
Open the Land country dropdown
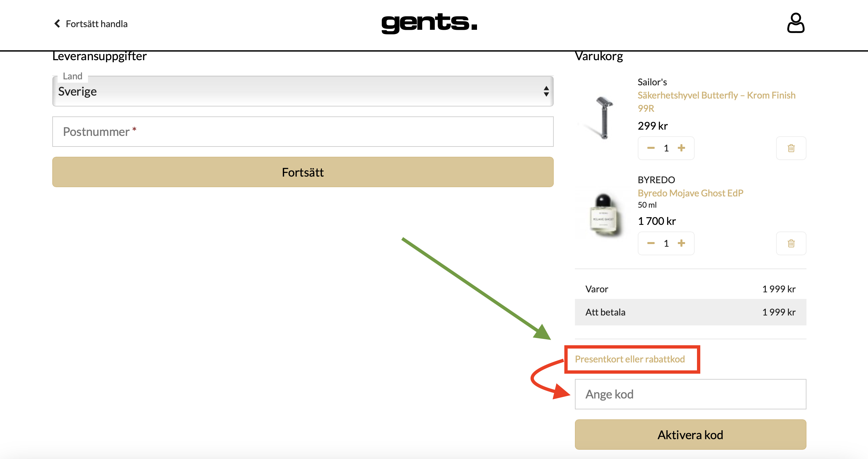(x=303, y=91)
